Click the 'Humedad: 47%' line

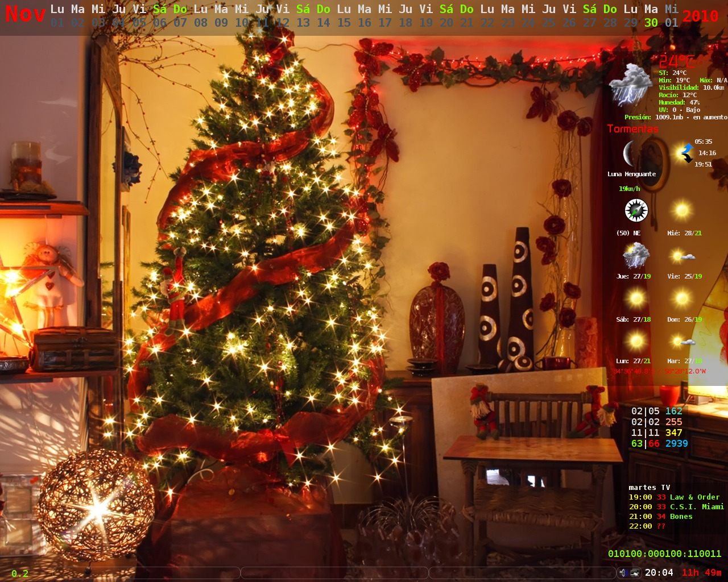[679, 102]
